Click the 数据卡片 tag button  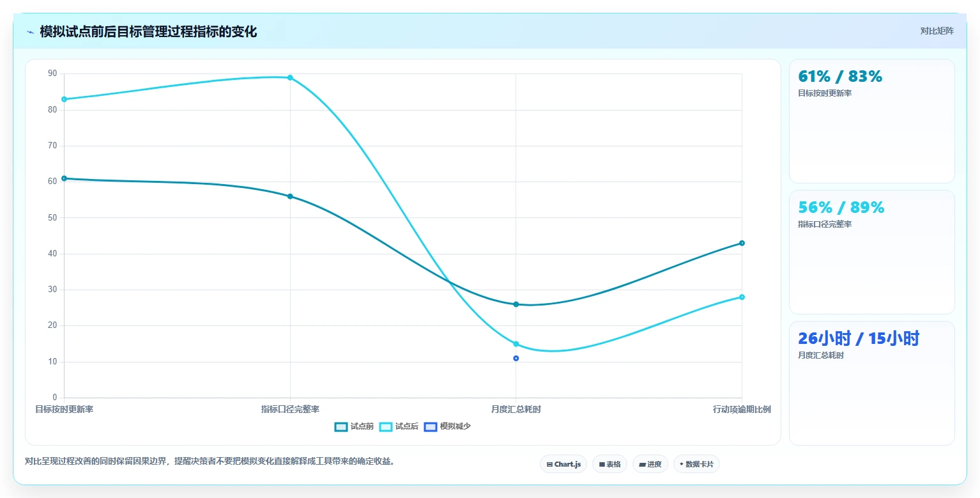[696, 464]
